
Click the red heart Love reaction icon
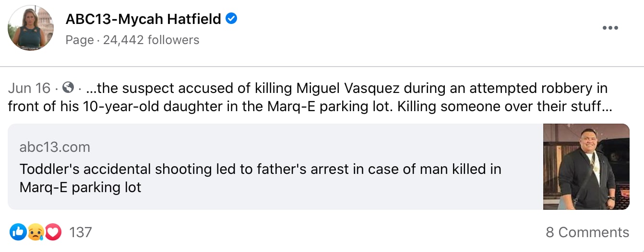53,232
